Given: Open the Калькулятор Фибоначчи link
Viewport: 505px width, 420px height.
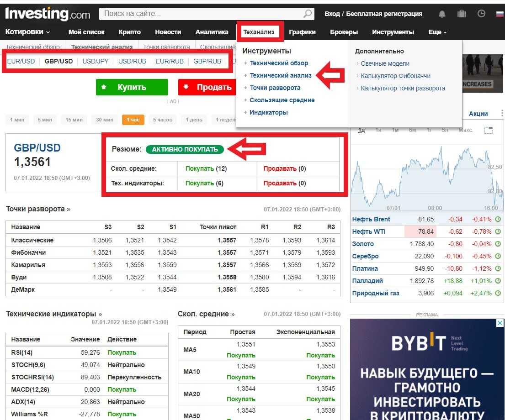Looking at the screenshot, I should 395,76.
